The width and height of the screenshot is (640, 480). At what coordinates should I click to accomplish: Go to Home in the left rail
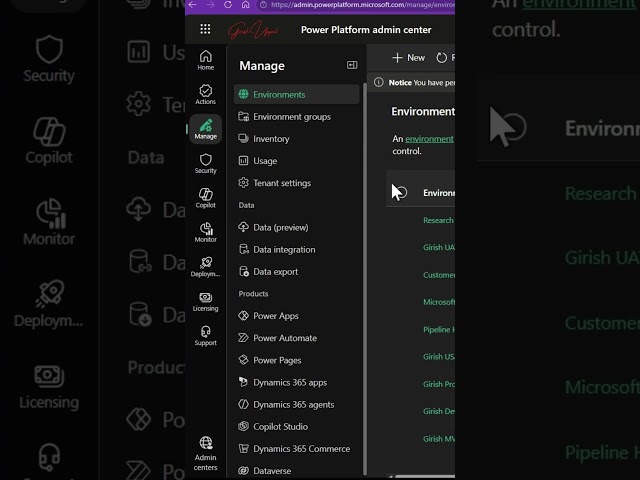point(205,60)
